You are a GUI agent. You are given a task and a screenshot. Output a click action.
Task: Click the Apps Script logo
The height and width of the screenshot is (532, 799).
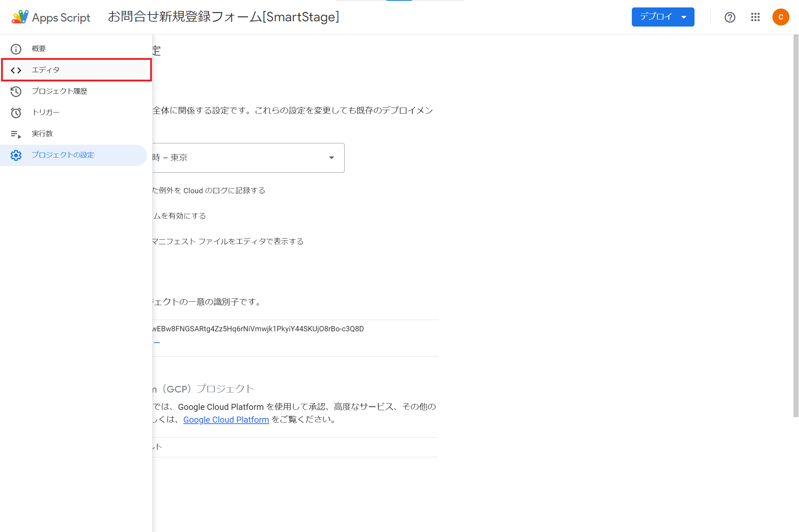pos(20,17)
